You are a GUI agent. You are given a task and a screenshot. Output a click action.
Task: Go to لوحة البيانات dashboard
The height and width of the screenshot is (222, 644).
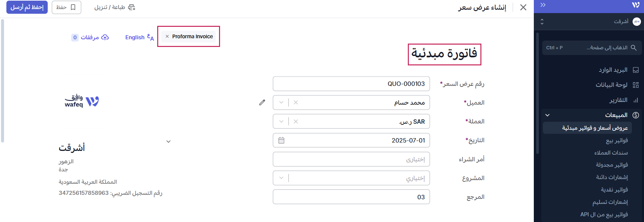(x=611, y=85)
